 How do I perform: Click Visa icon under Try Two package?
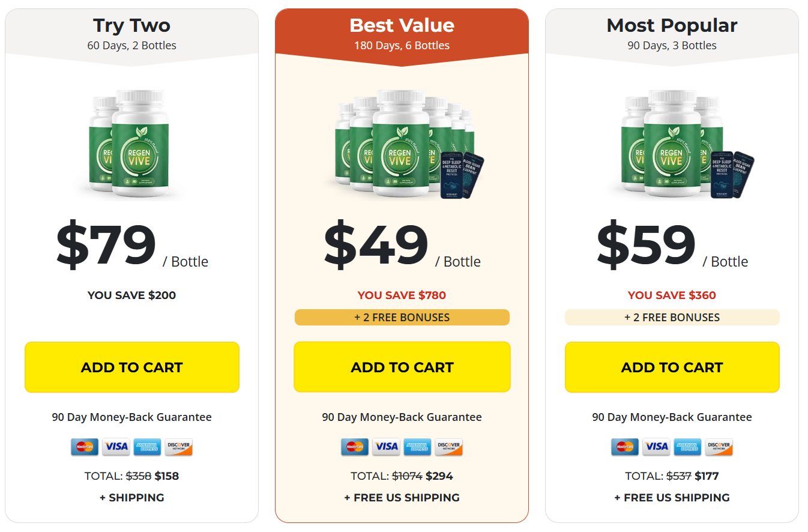pyautogui.click(x=116, y=447)
